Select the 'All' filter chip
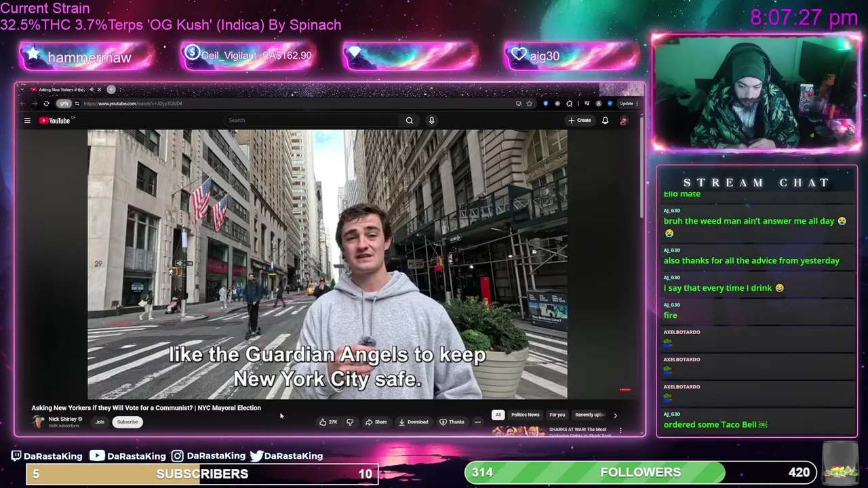 tap(498, 415)
